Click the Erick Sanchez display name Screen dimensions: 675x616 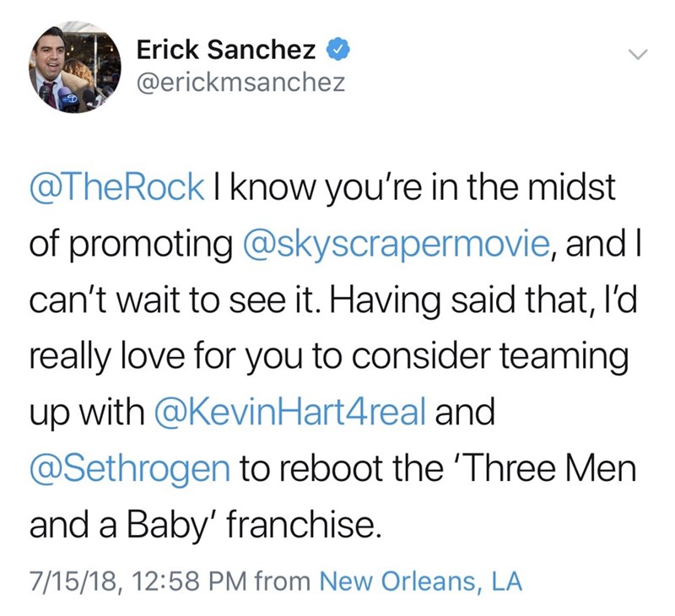pos(226,51)
